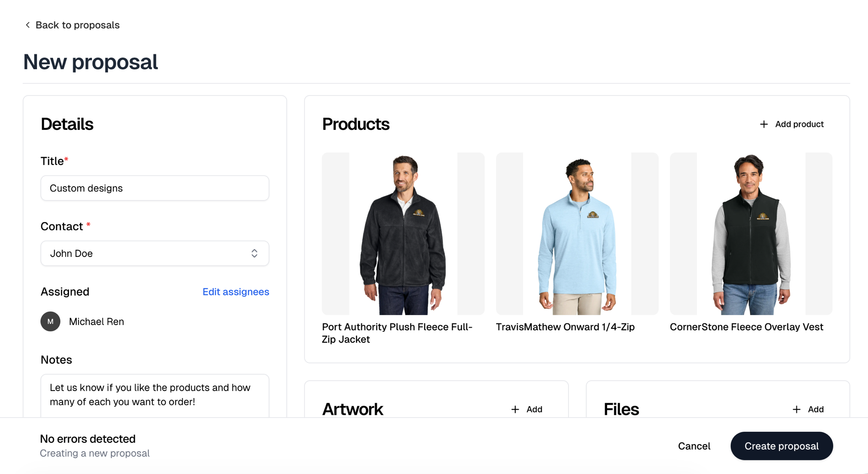This screenshot has height=474, width=868.
Task: Click Edit assignees link
Action: click(236, 292)
